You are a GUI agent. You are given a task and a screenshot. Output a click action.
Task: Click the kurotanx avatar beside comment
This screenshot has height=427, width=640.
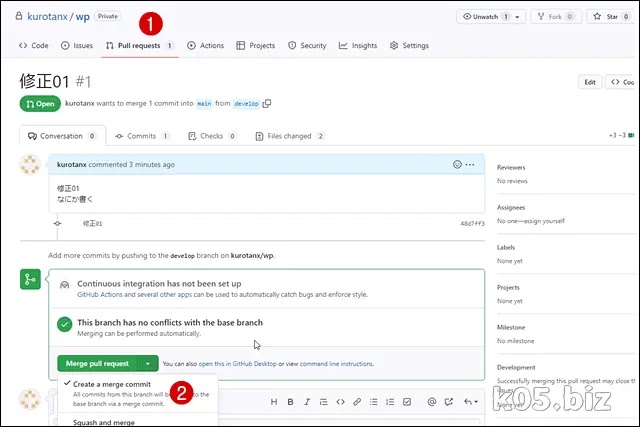tap(30, 164)
